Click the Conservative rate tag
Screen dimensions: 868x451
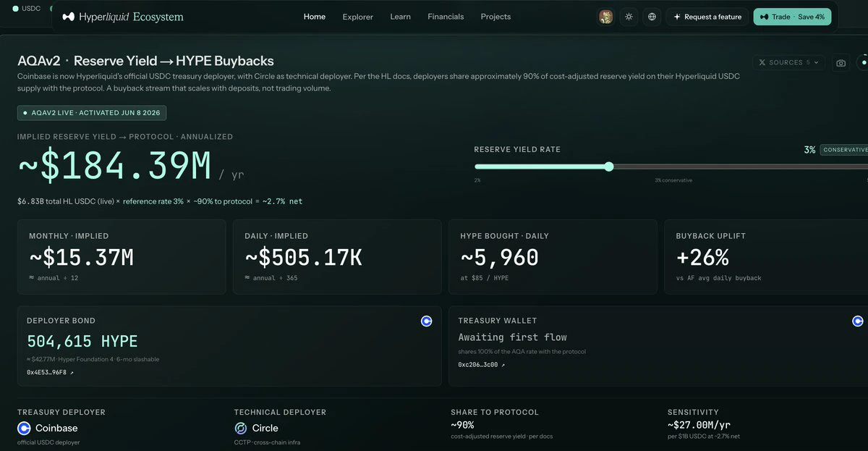[845, 150]
